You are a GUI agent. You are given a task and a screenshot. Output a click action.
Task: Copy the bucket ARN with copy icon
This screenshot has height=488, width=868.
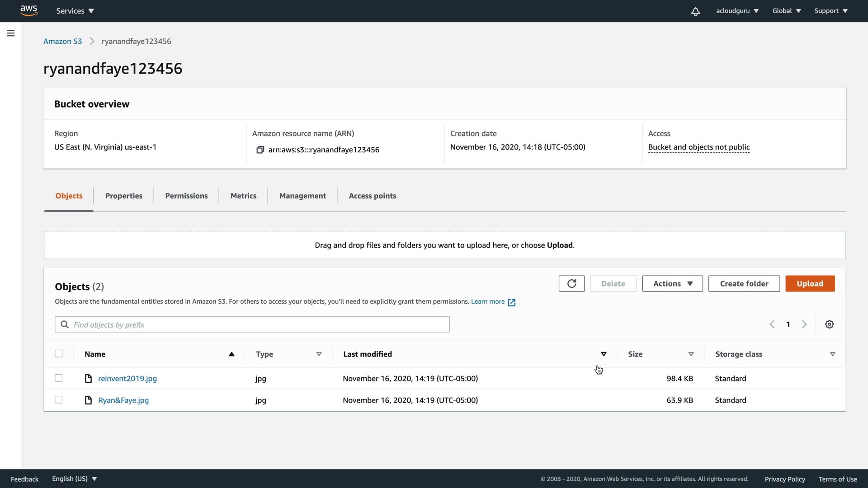click(x=260, y=150)
